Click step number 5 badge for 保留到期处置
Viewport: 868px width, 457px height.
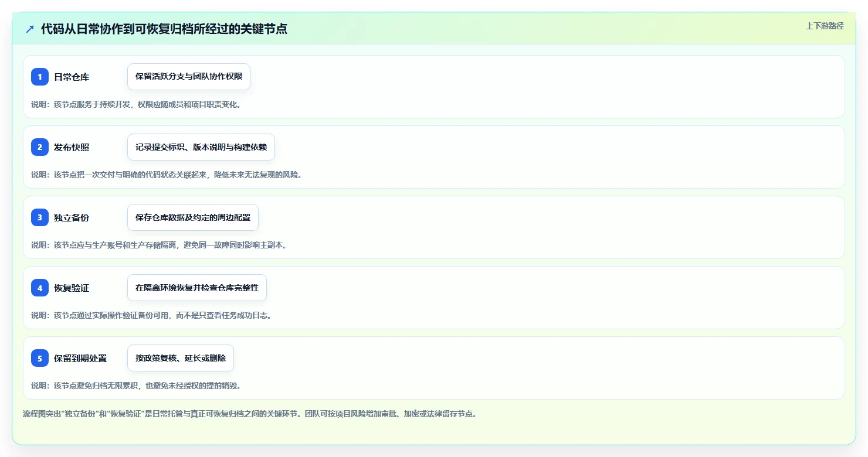pos(40,358)
